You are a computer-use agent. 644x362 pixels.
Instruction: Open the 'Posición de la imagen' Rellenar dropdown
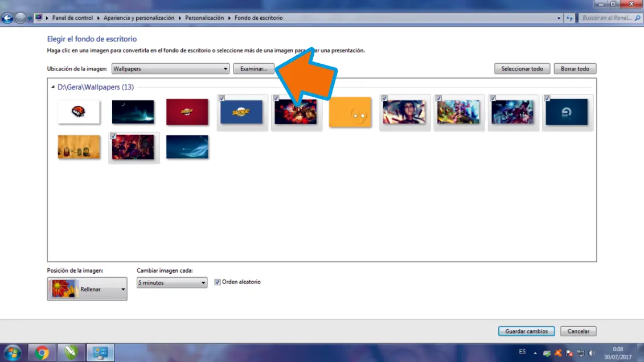87,289
